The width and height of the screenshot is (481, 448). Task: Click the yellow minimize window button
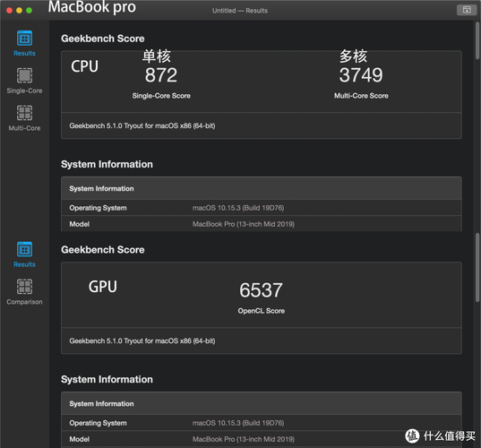tap(20, 11)
